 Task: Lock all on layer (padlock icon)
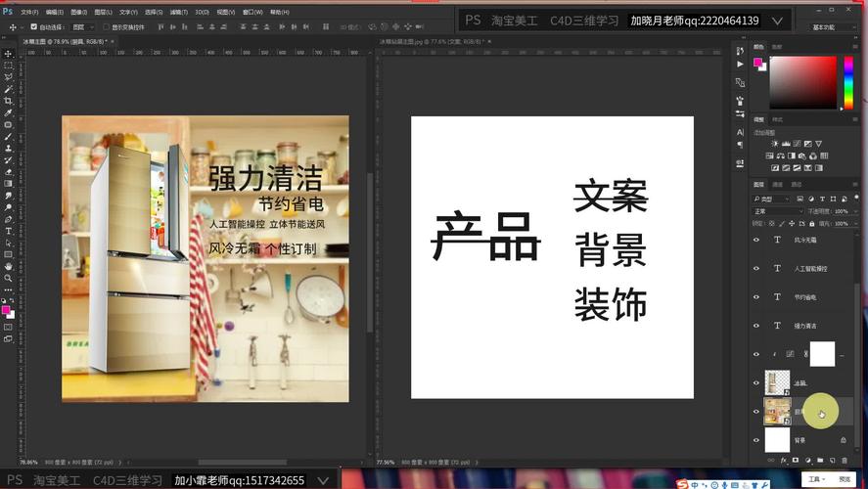pos(812,224)
